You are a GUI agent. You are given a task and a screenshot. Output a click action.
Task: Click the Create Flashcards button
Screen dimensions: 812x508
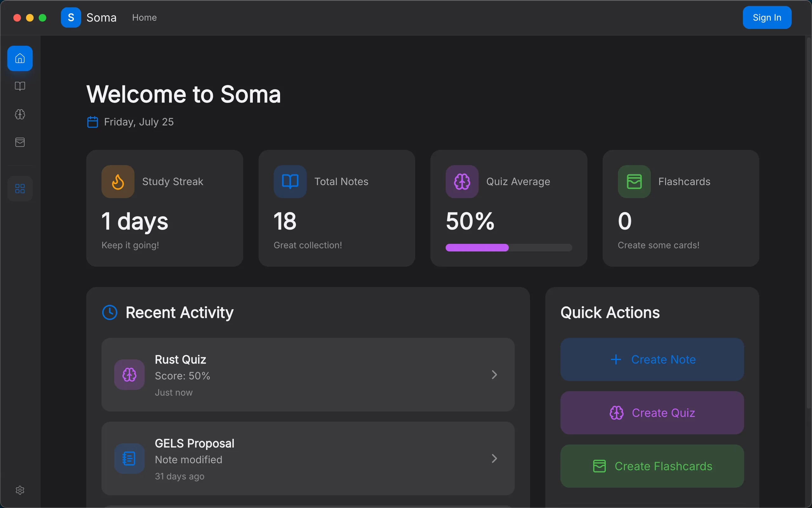click(652, 466)
